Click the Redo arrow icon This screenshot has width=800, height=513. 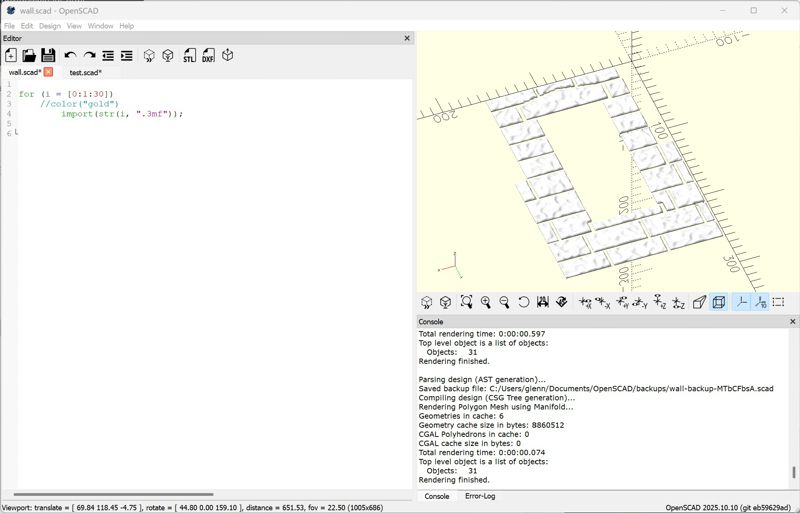(89, 56)
